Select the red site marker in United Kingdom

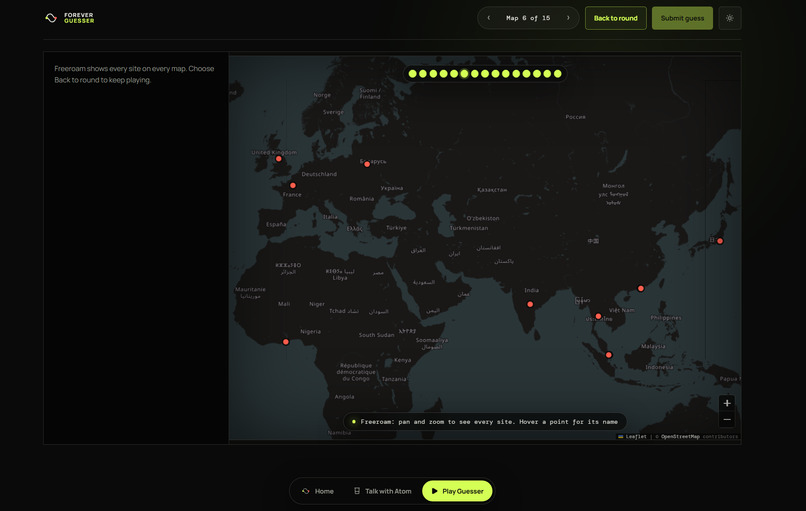pyautogui.click(x=279, y=159)
